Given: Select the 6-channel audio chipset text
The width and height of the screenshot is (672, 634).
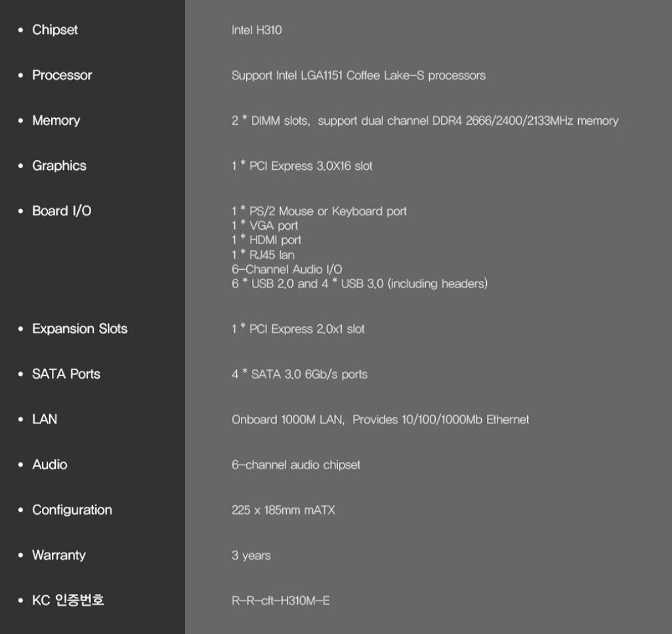Looking at the screenshot, I should click(296, 465).
